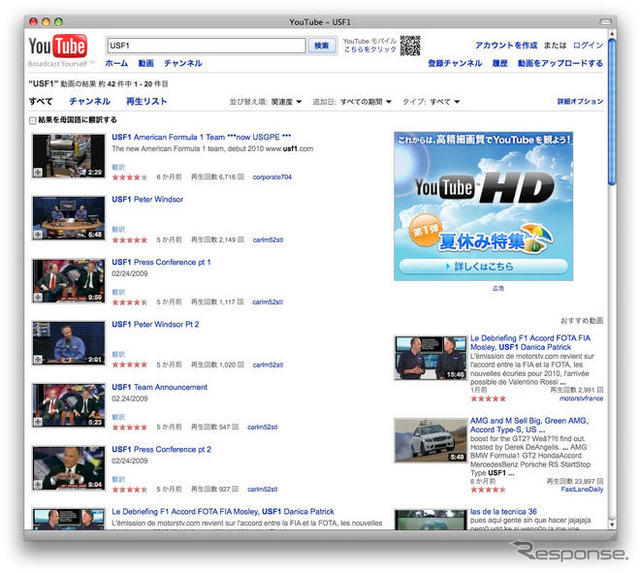The height and width of the screenshot is (573, 640).
Task: Go to ホーム in navigation
Action: point(116,63)
